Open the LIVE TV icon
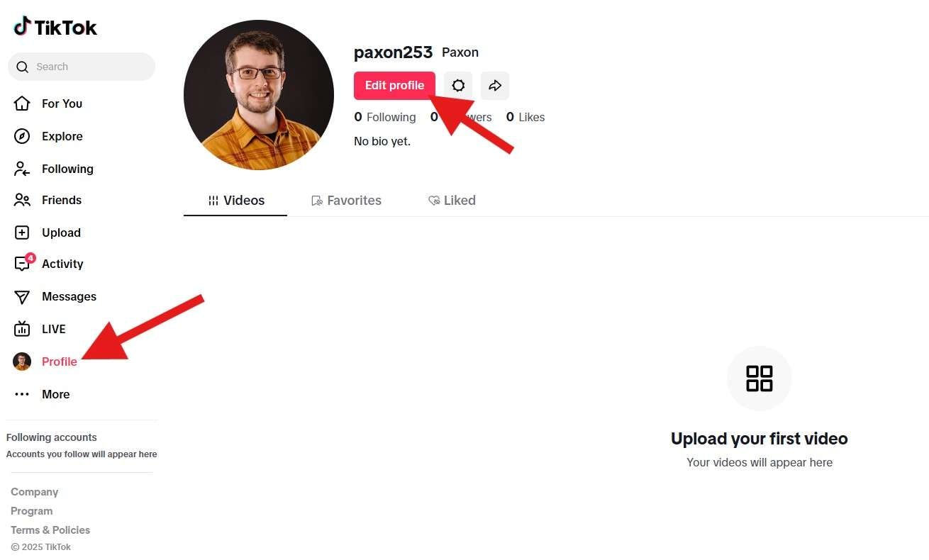929x560 pixels. click(x=22, y=329)
